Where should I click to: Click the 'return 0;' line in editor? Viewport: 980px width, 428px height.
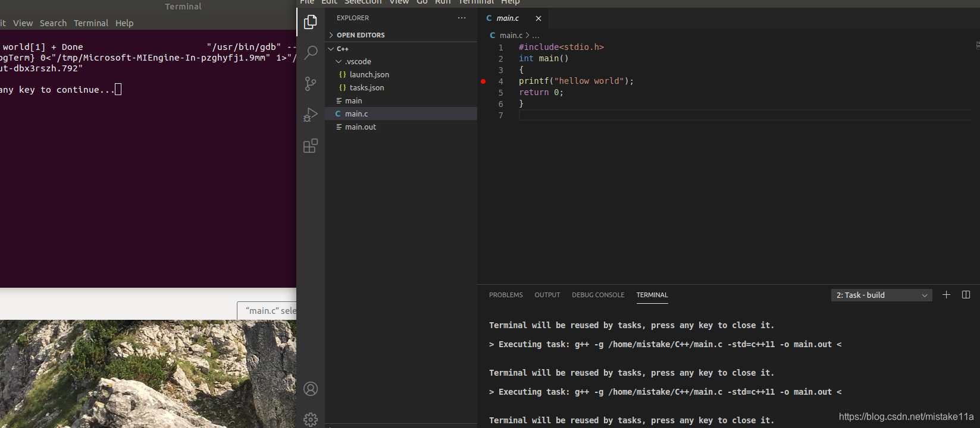541,93
